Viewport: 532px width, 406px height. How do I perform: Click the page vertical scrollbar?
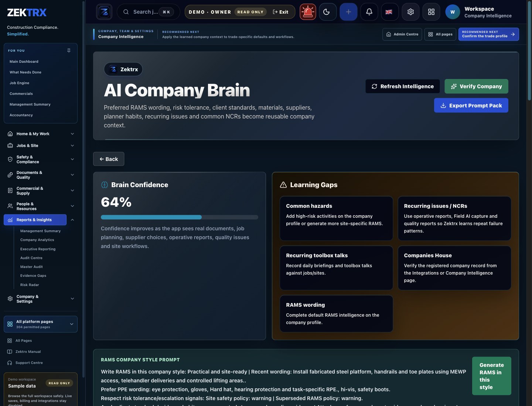(x=530, y=52)
